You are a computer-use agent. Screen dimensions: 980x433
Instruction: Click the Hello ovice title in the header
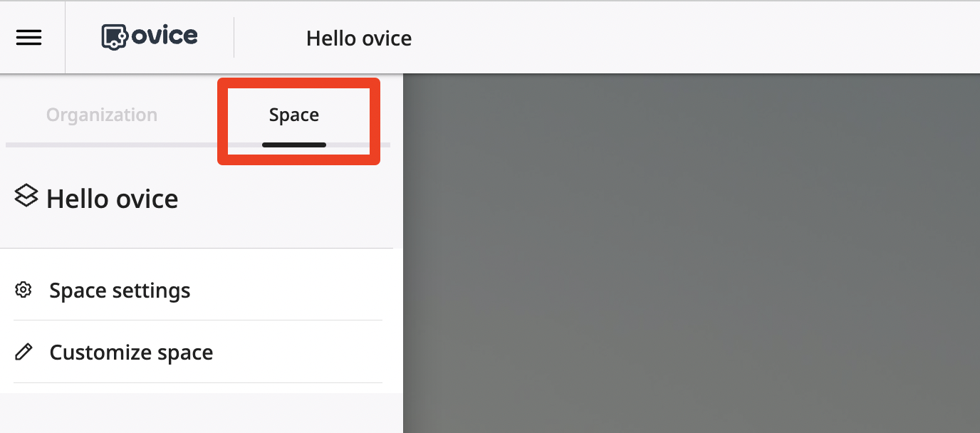pyautogui.click(x=359, y=38)
